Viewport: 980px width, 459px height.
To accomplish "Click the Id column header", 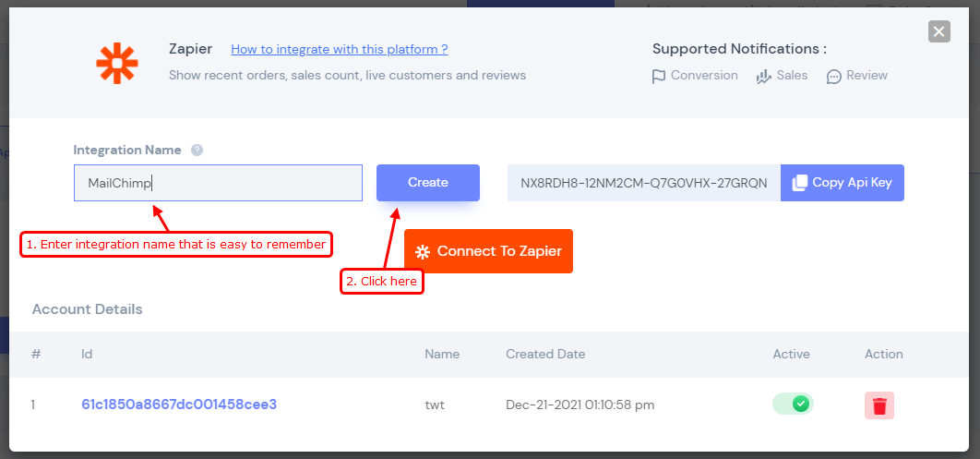I will [x=87, y=354].
